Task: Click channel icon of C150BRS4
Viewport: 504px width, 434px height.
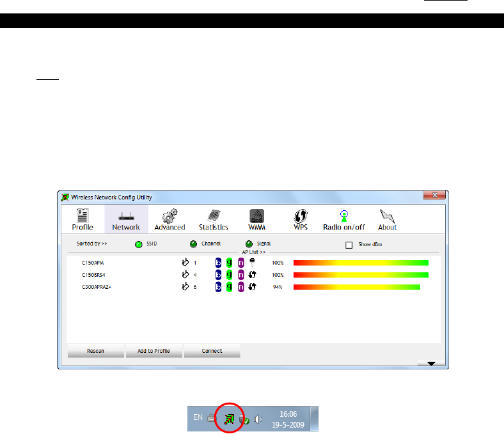Action: tap(185, 275)
